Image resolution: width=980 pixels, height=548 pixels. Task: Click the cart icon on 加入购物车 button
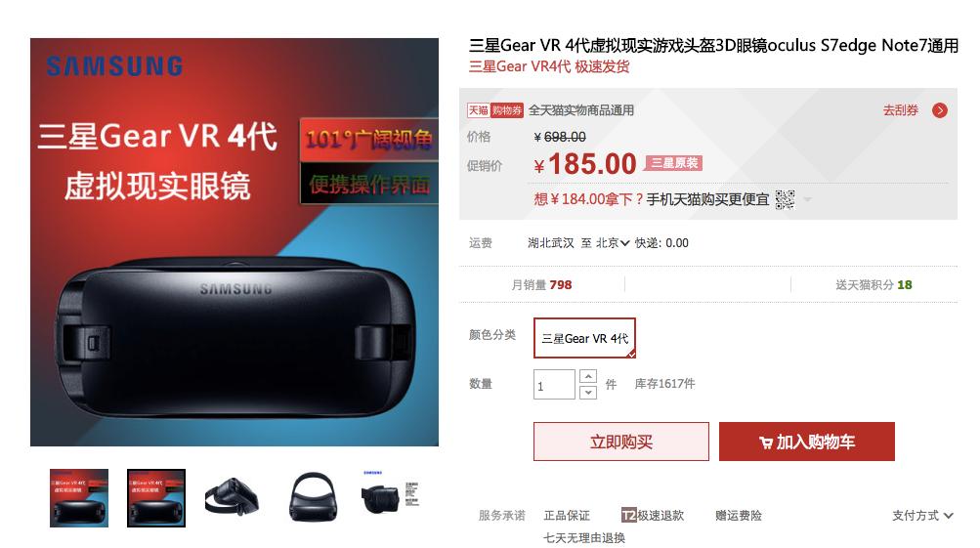coord(766,443)
